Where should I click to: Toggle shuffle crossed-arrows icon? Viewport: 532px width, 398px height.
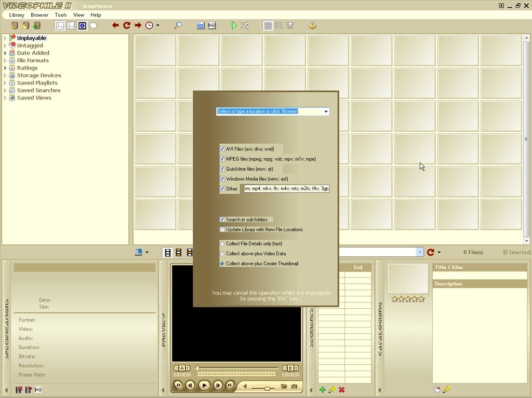[x=245, y=25]
